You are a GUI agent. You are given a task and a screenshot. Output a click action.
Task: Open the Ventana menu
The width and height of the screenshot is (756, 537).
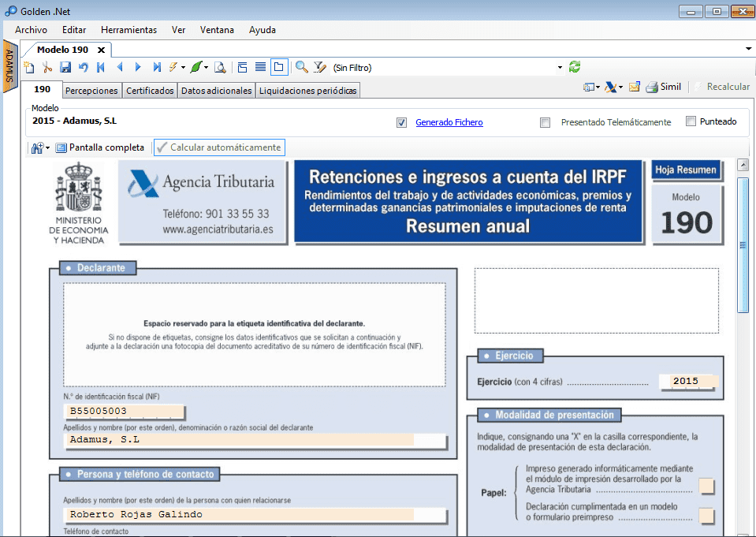click(217, 30)
